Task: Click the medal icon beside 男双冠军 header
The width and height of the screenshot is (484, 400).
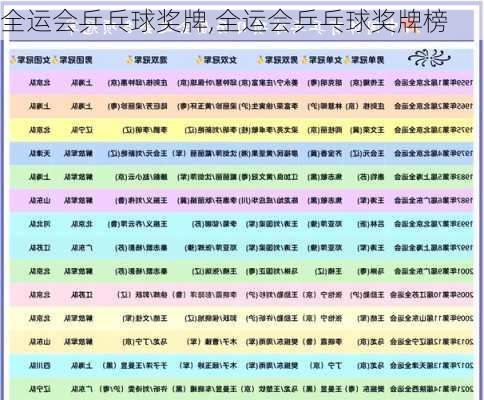Action: tap(261, 60)
